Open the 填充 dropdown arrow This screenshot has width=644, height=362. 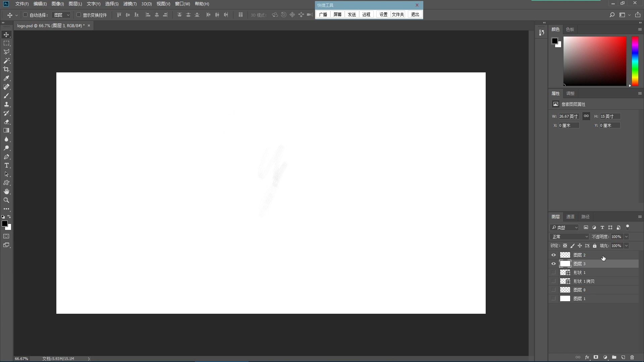tap(626, 246)
